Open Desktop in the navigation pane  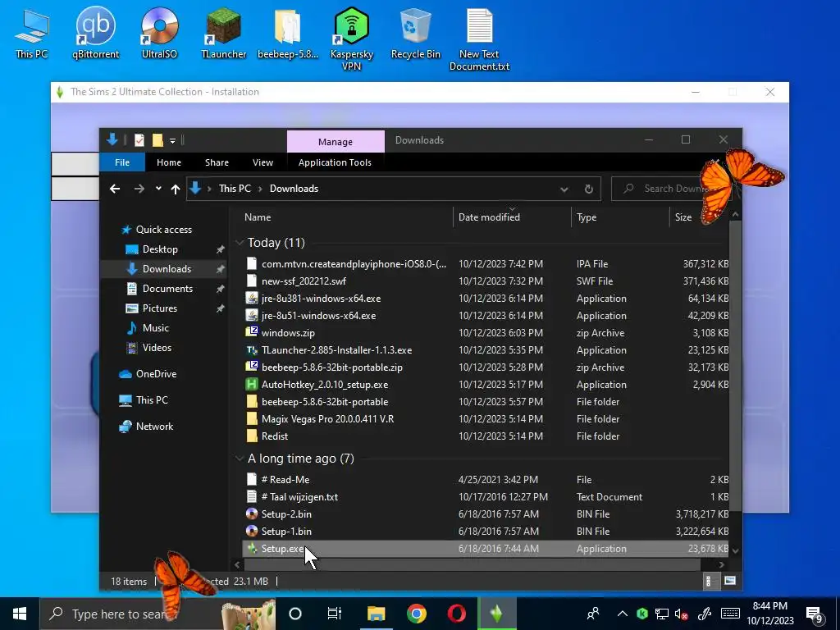point(160,249)
